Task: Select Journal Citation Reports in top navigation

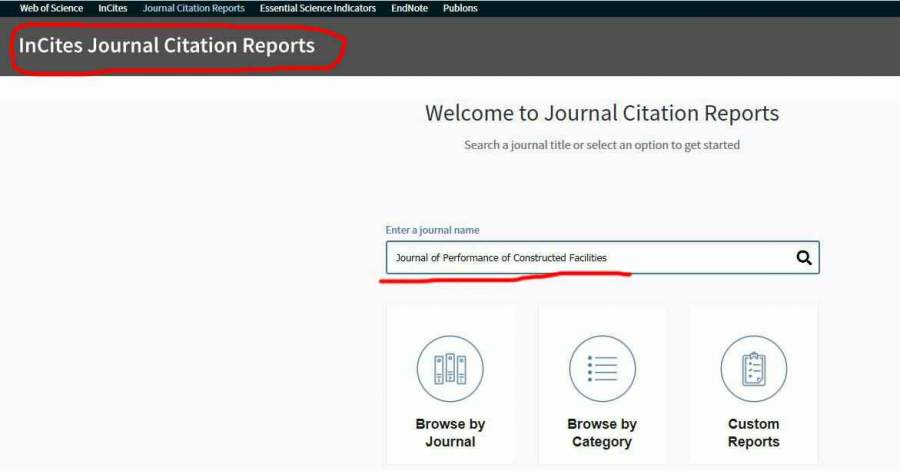Action: 193,8
